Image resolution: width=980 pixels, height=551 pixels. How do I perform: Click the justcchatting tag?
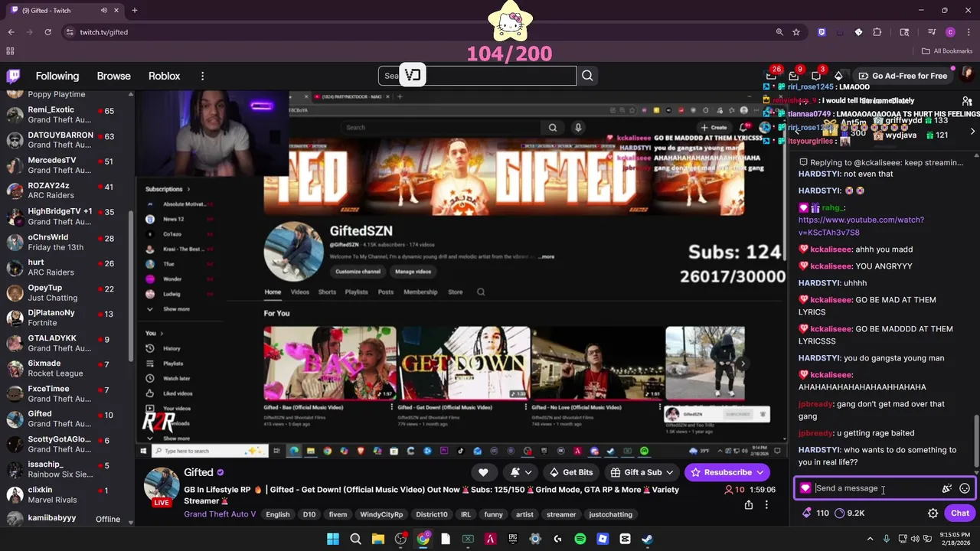(610, 514)
